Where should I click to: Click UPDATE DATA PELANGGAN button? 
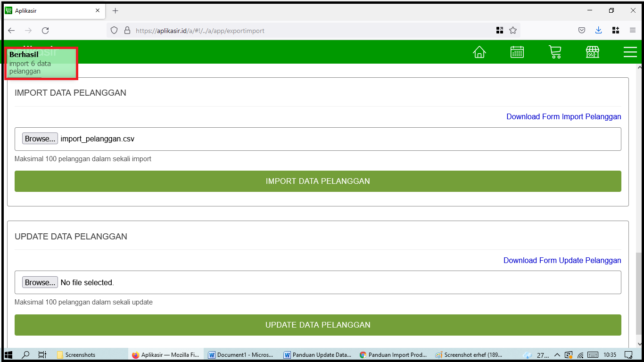[x=318, y=325]
